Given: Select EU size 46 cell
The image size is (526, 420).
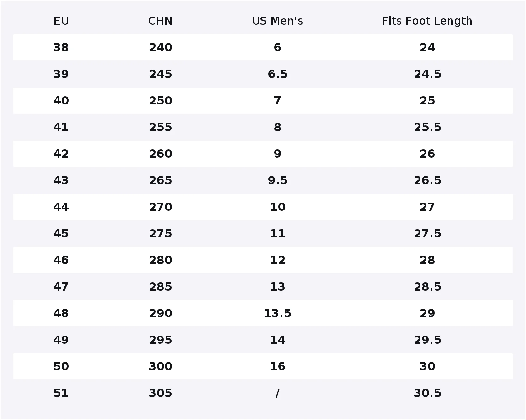Looking at the screenshot, I should (61, 260).
